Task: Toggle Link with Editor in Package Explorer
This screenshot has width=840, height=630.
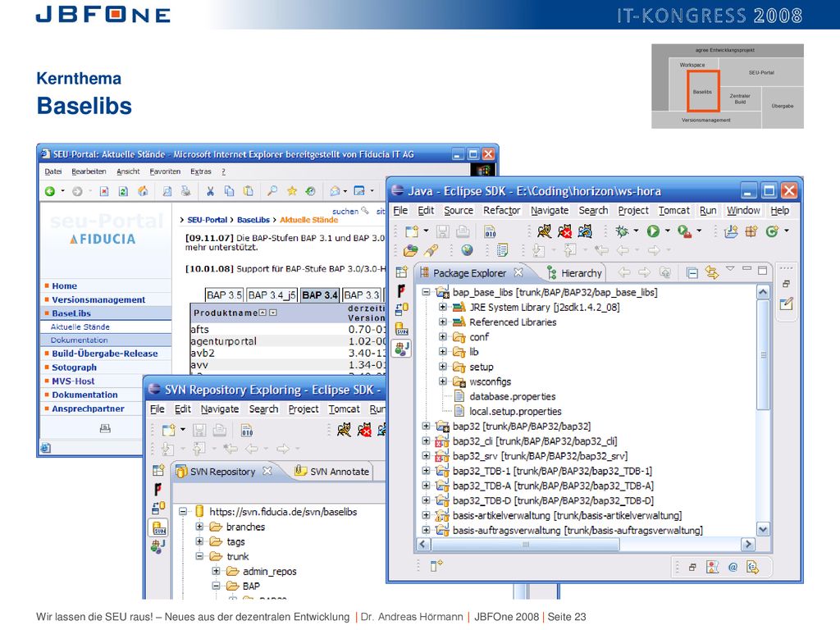Action: [712, 272]
